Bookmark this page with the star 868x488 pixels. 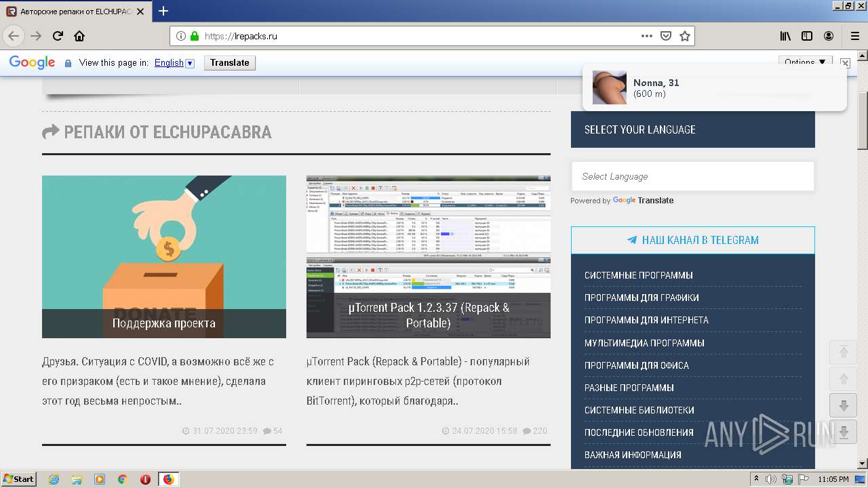[x=685, y=36]
